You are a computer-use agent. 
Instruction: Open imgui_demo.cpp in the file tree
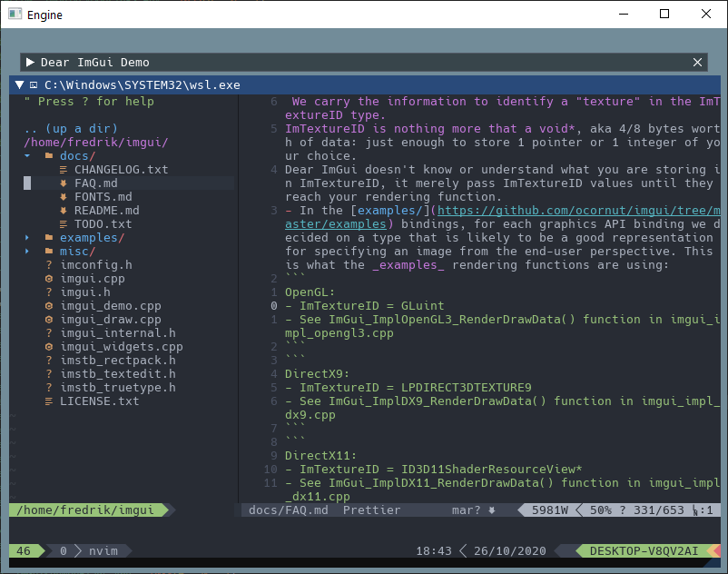(x=111, y=306)
